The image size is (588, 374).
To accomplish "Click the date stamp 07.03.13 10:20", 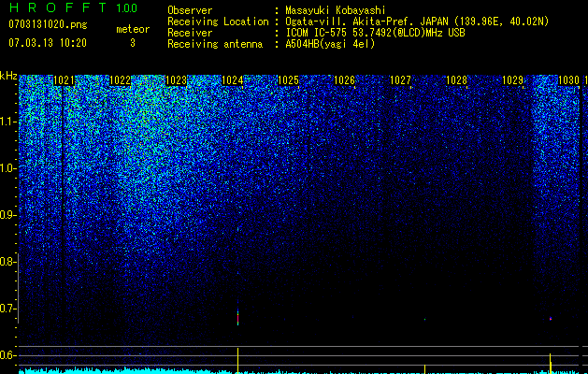I will [x=48, y=43].
